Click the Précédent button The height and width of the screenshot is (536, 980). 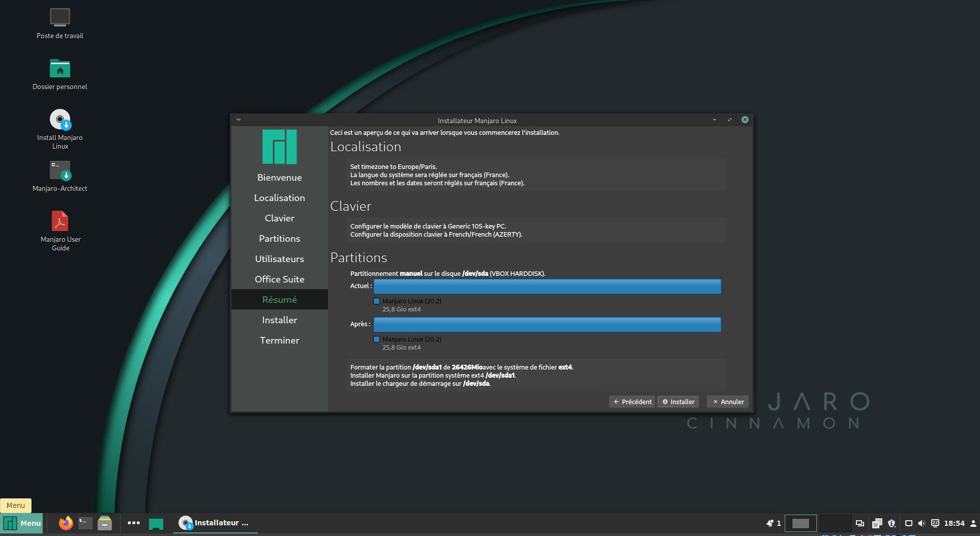point(632,402)
